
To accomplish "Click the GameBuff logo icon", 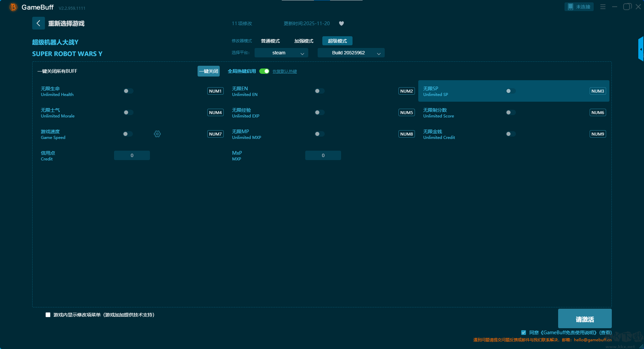I will pyautogui.click(x=13, y=7).
